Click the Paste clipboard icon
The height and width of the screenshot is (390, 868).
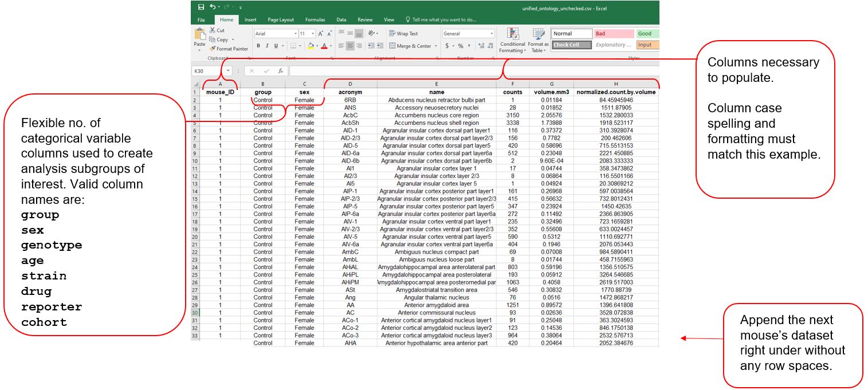[x=199, y=35]
